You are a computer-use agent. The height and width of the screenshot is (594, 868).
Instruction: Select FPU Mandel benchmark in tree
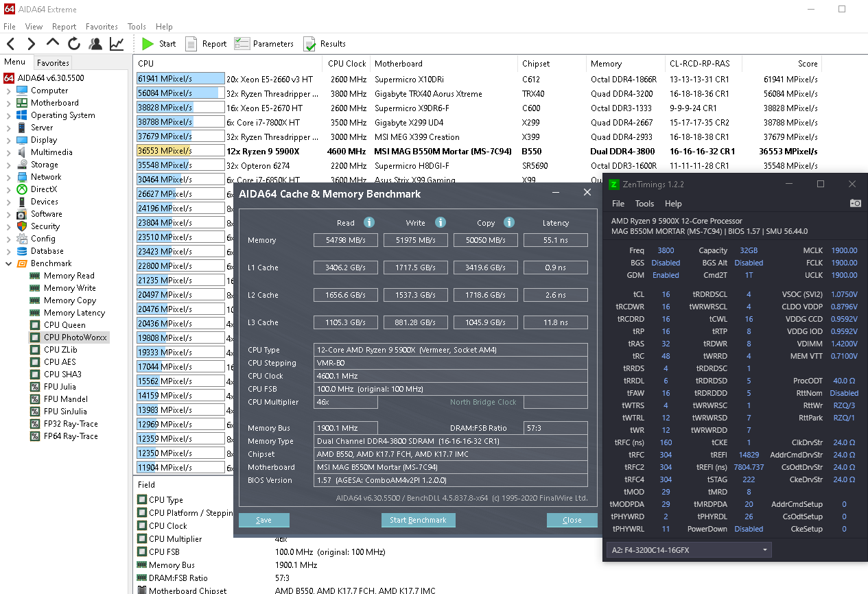click(65, 399)
